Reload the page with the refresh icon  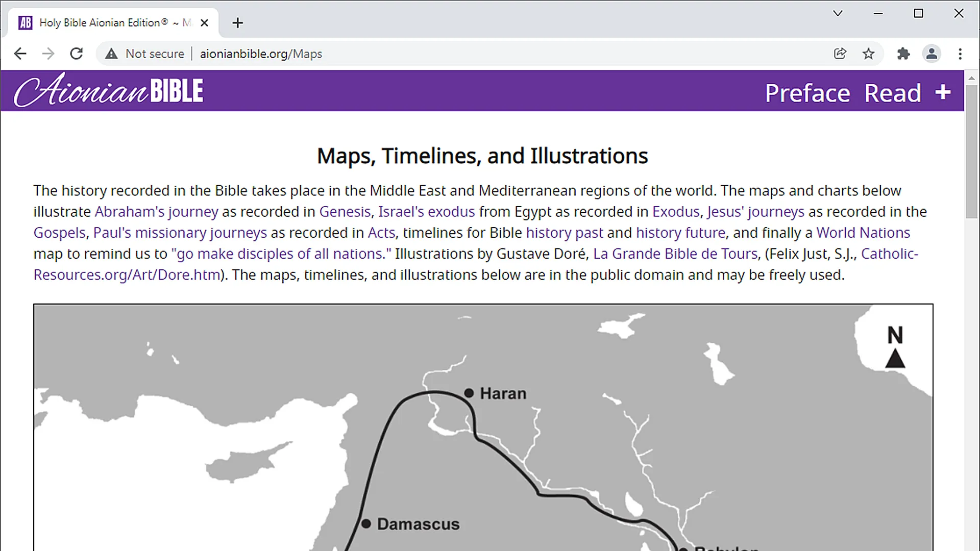point(77,54)
